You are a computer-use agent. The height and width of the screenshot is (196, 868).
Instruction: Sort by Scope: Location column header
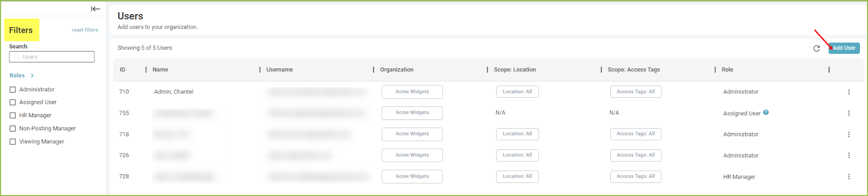click(515, 69)
